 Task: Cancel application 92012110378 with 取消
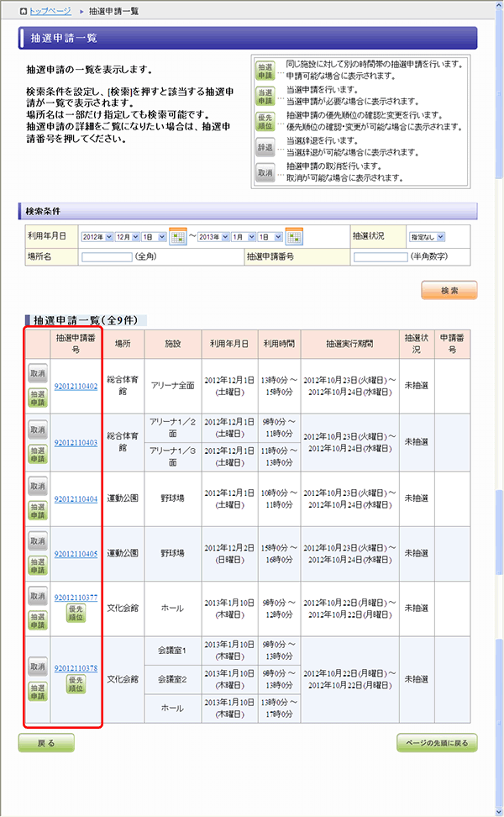(x=38, y=667)
